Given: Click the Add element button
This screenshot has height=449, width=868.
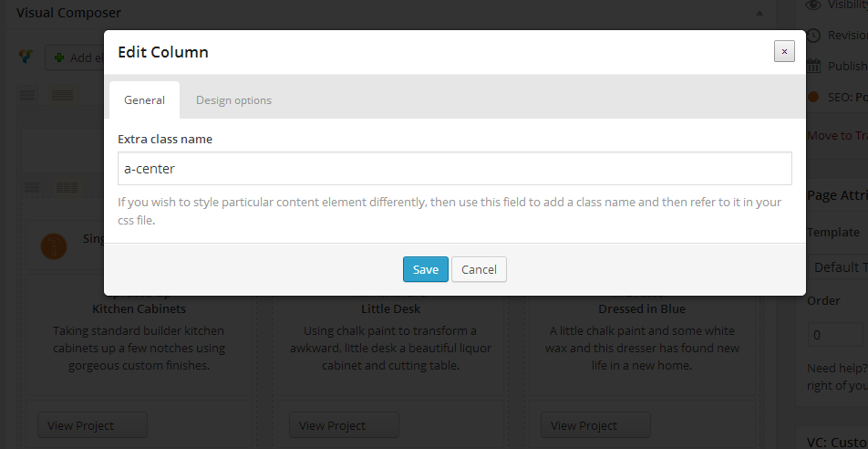Looking at the screenshot, I should 75,57.
